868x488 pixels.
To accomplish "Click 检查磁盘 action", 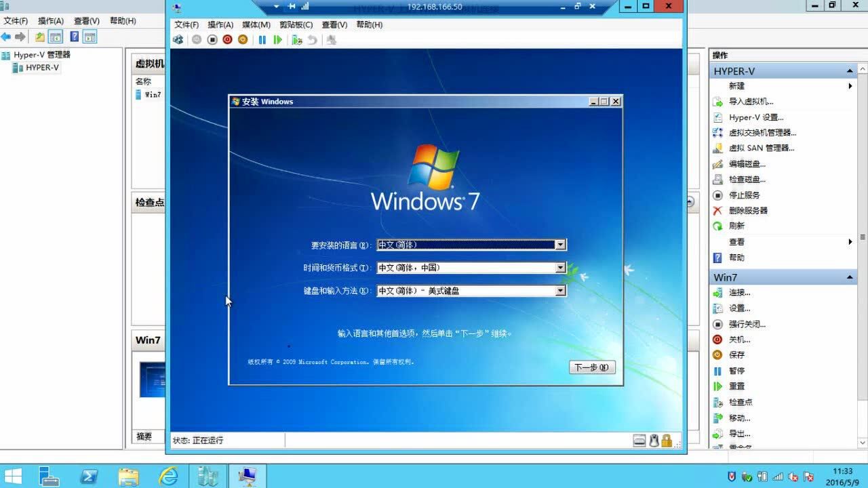I will click(747, 180).
